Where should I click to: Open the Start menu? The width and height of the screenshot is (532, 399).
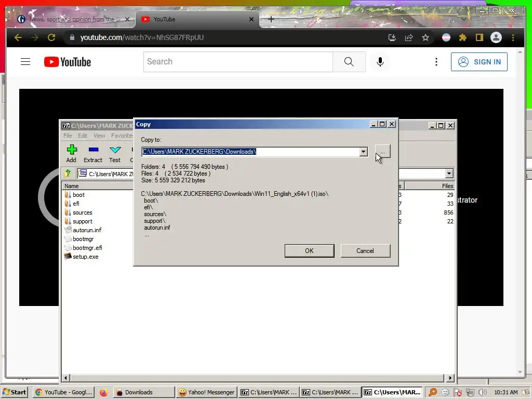click(x=14, y=392)
